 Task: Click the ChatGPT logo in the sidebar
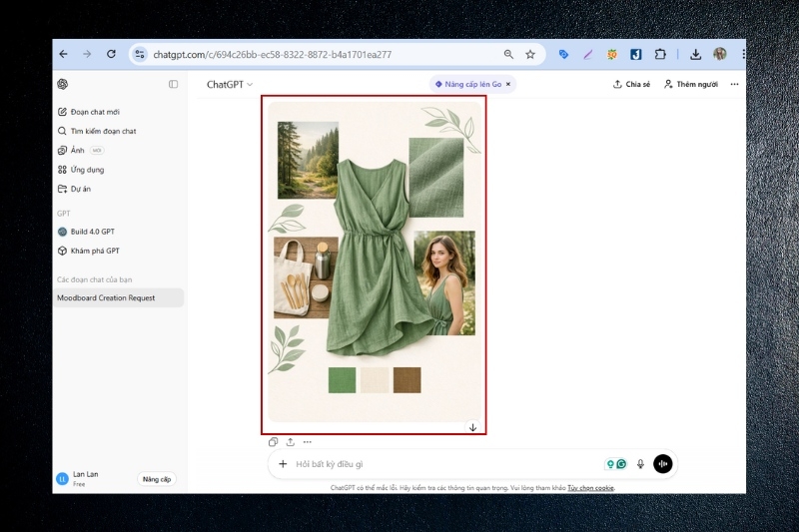tap(62, 85)
